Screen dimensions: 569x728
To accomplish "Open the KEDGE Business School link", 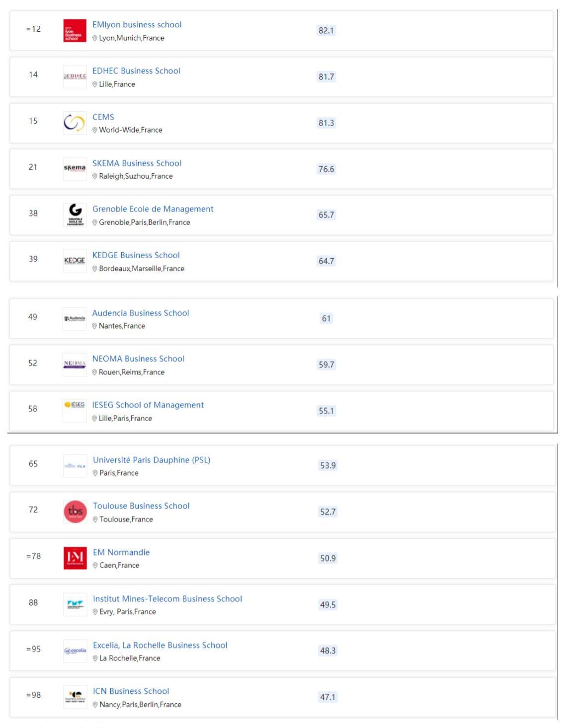I will (136, 255).
